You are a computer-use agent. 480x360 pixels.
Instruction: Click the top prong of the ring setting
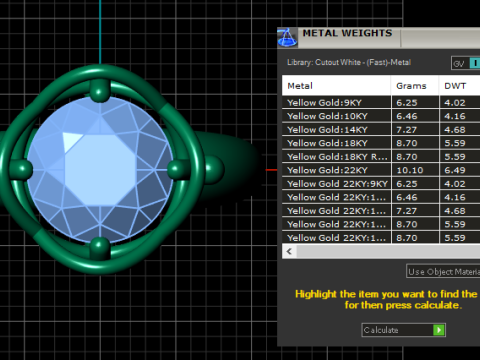(x=99, y=90)
